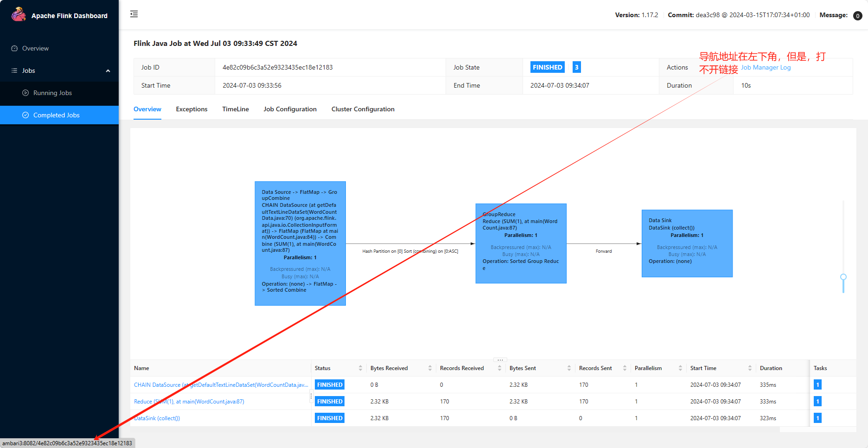Click the Jobs list icon in the sidebar

(14, 70)
